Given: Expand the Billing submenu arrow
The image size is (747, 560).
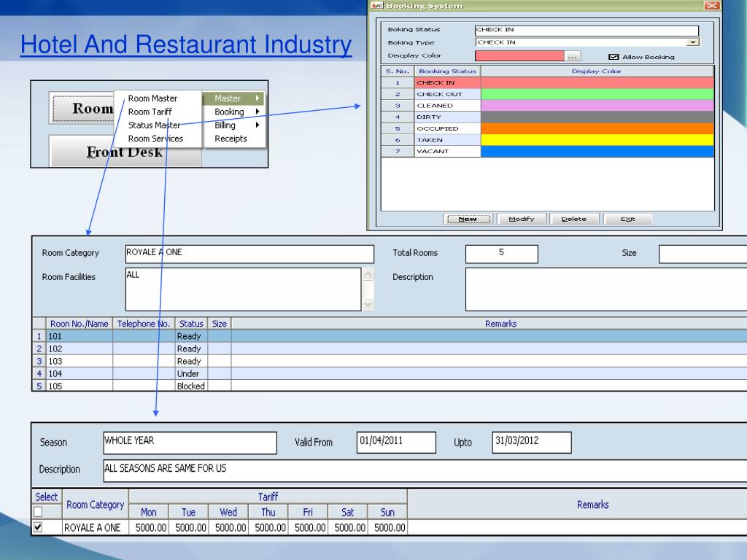Looking at the screenshot, I should tap(258, 125).
